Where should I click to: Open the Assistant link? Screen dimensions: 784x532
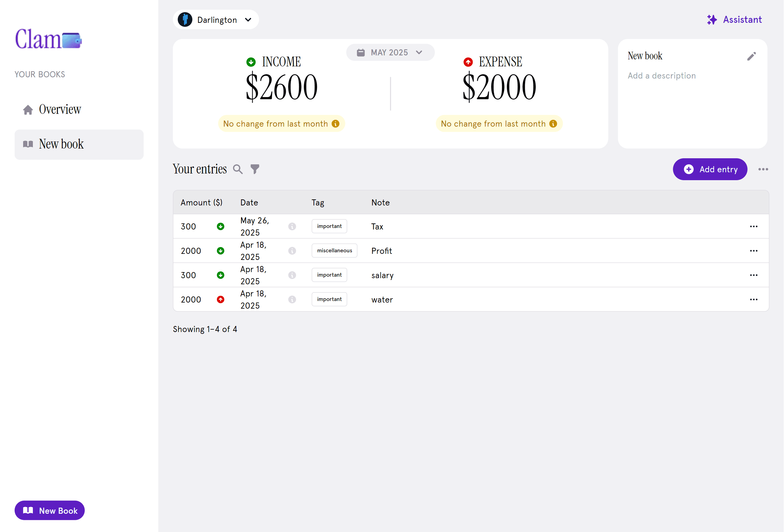(734, 20)
